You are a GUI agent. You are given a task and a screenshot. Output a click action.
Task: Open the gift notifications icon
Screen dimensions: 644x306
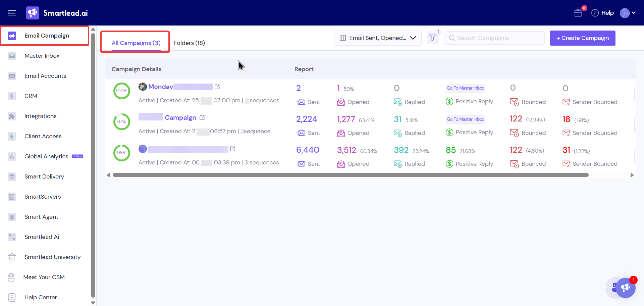(578, 13)
